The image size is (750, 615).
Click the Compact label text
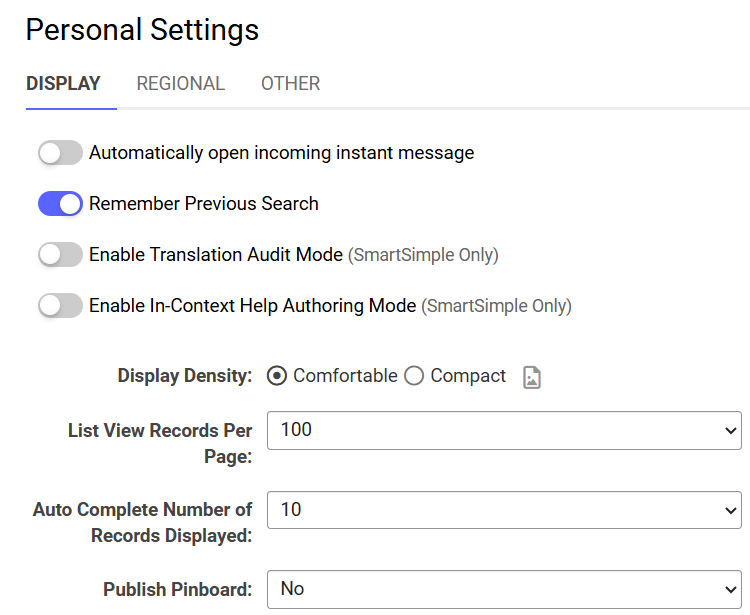(x=468, y=376)
